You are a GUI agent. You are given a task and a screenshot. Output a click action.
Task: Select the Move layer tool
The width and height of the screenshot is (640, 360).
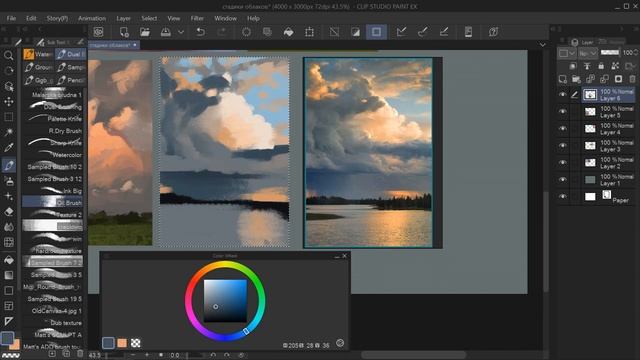tap(8, 102)
